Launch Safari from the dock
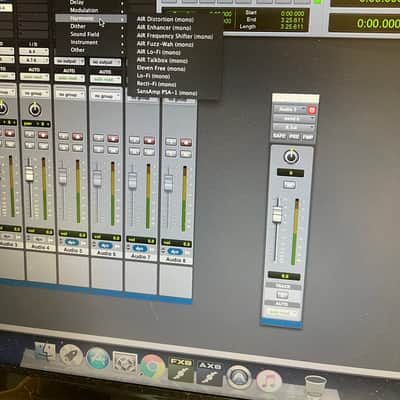Viewport: 400px width, 400px height. click(98, 359)
